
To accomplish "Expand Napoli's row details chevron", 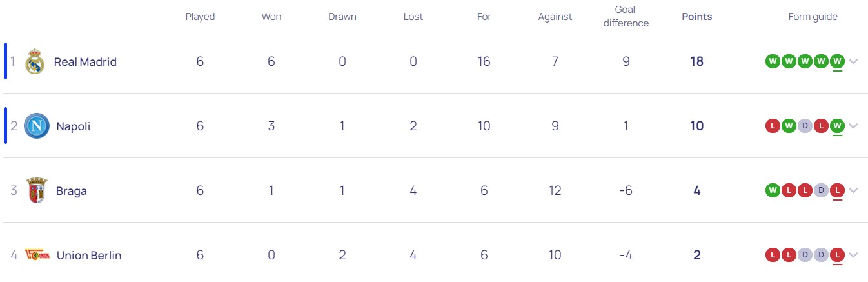I will 854,126.
